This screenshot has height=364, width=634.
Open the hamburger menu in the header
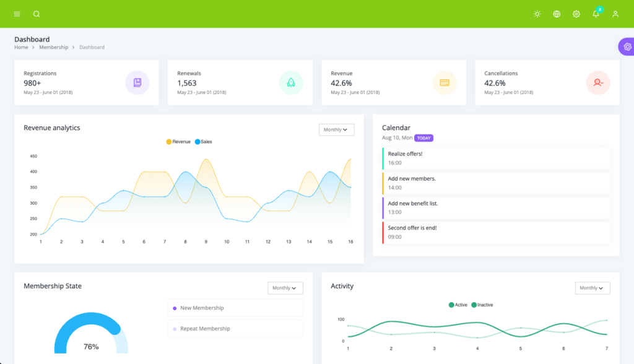point(17,14)
